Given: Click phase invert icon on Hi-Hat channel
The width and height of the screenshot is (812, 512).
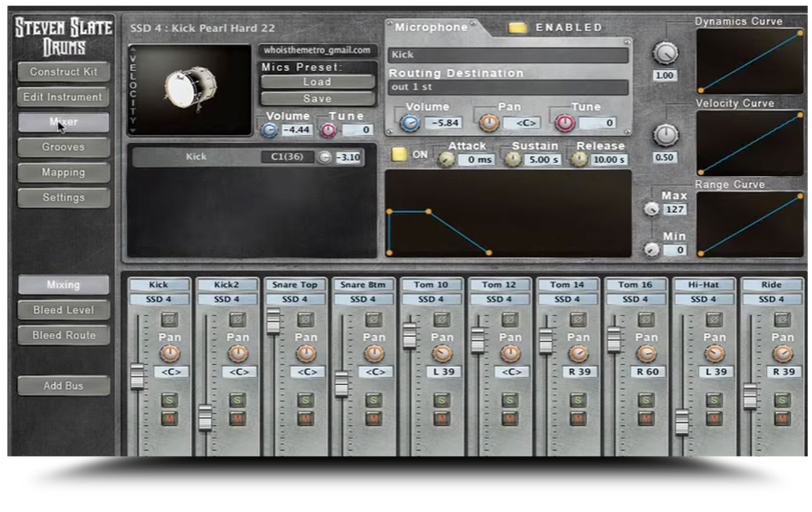Looking at the screenshot, I should coord(713,320).
